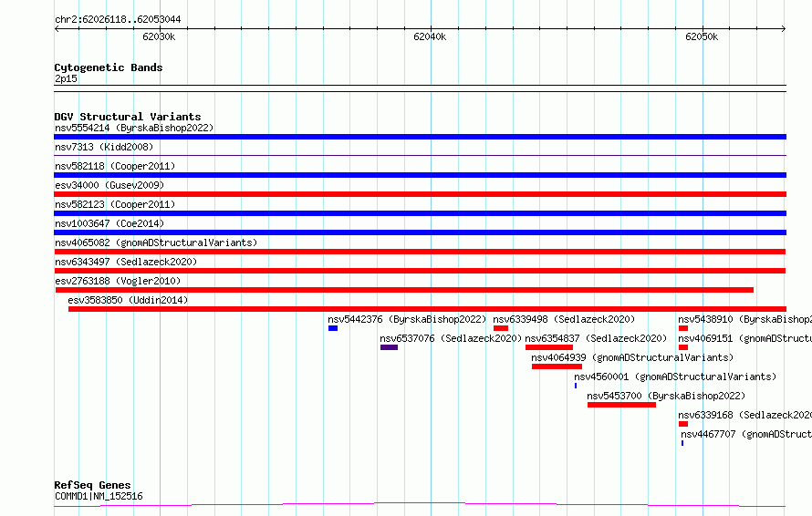This screenshot has width=812, height=516.
Task: Click the red bar under nsv6343497
Action: (420, 271)
